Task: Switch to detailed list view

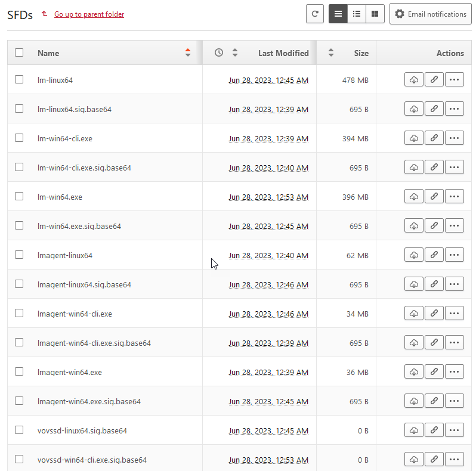Action: point(357,14)
